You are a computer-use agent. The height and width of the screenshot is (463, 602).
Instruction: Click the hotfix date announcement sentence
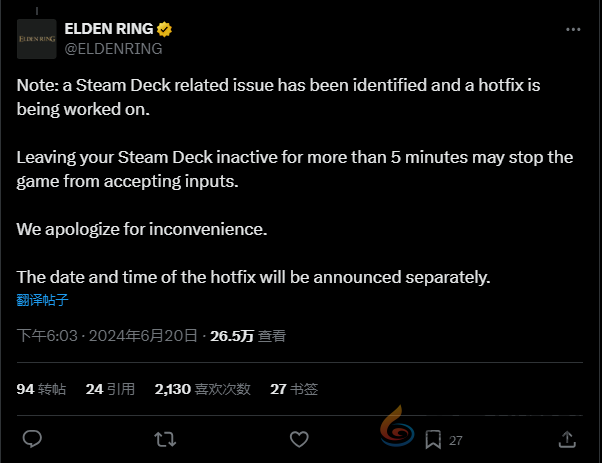click(x=254, y=277)
